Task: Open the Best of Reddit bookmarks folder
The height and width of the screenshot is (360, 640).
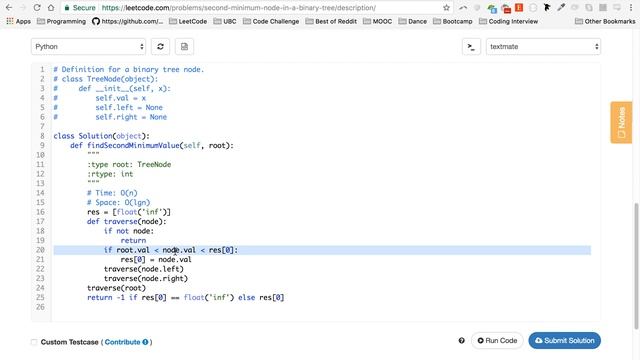Action: point(331,21)
